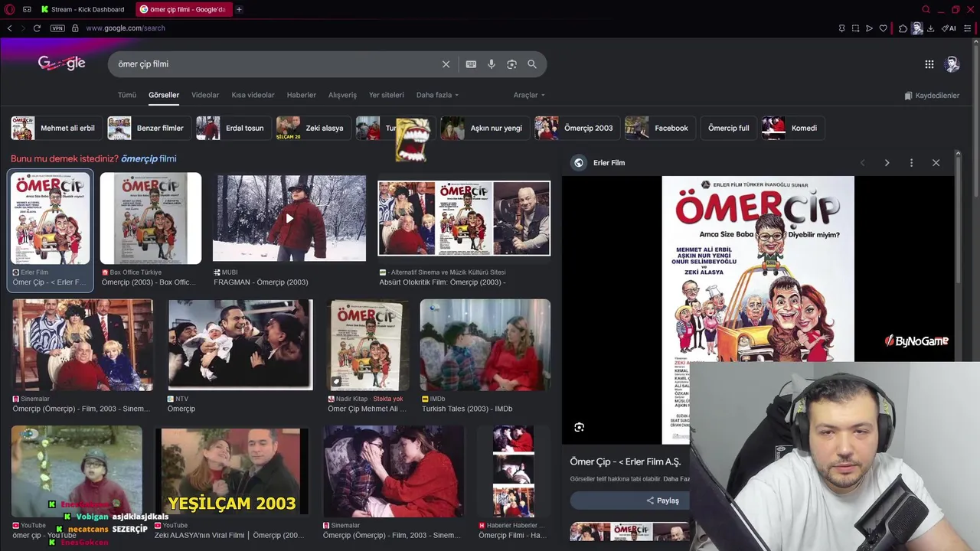Open Google apps grid
Screen dimensions: 980x551
[929, 64]
